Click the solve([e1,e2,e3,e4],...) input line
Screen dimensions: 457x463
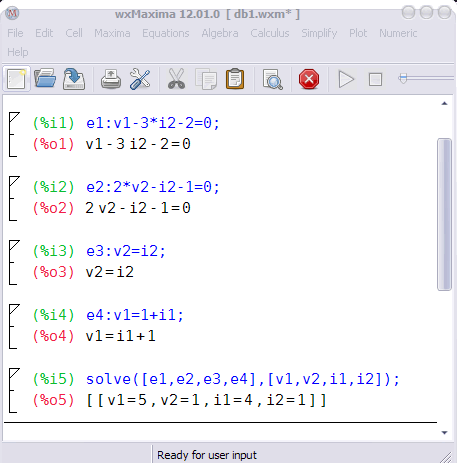click(x=243, y=379)
